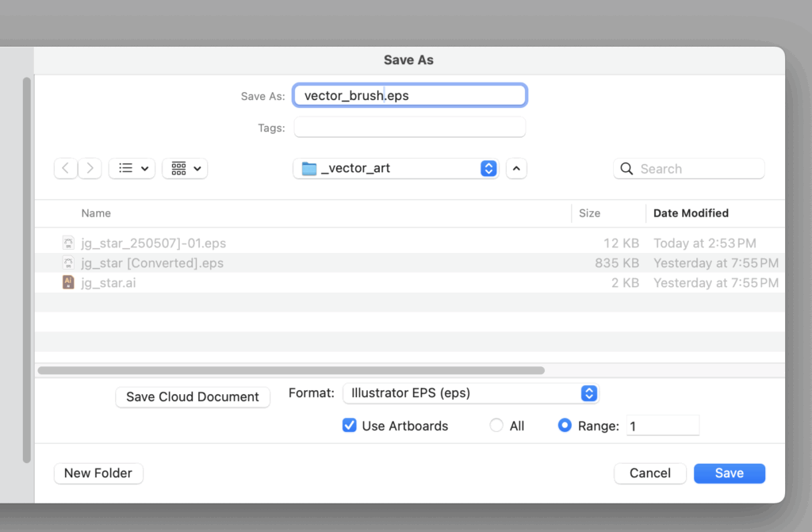Select the Range radio button
812x532 pixels.
565,426
